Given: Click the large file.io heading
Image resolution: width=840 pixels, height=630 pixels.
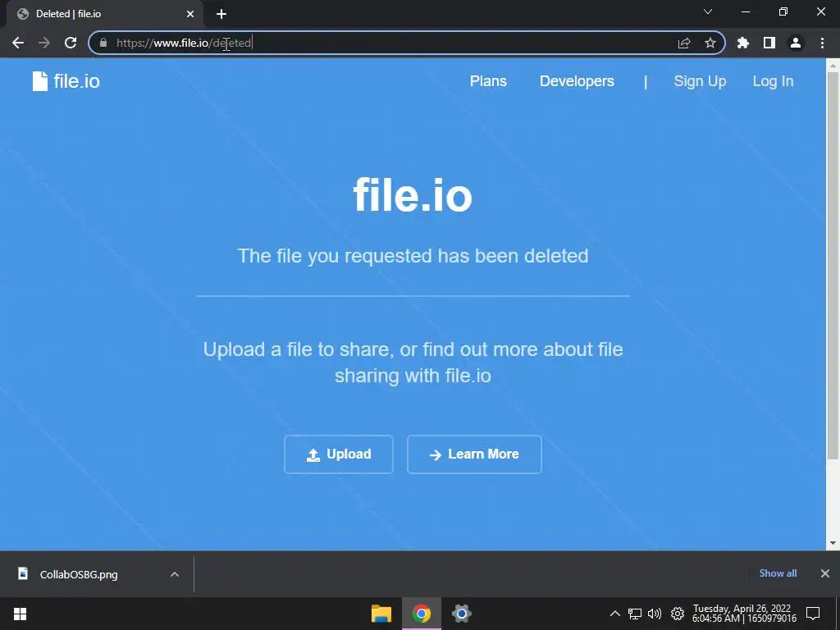Looking at the screenshot, I should pyautogui.click(x=413, y=195).
